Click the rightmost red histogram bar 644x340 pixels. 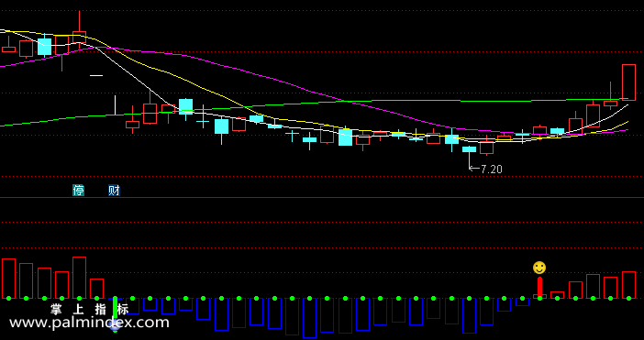[628, 285]
